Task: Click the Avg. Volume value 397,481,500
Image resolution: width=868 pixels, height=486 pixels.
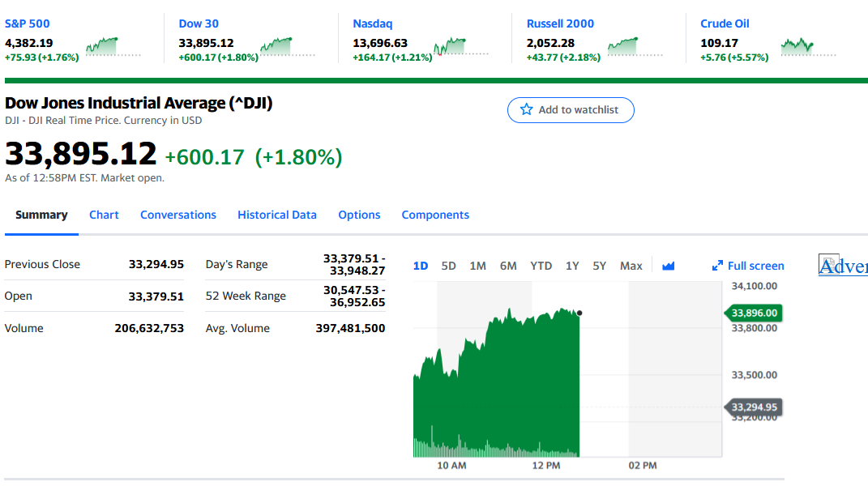Action: click(x=350, y=328)
